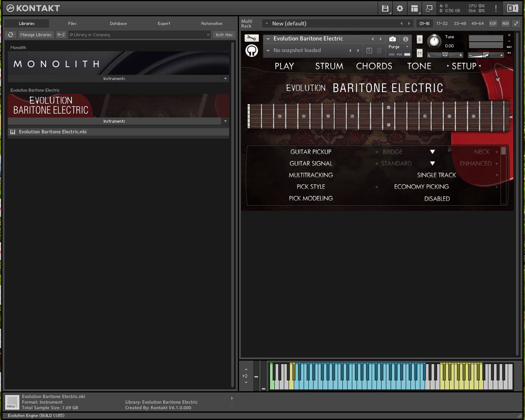
Task: Click the refresh libraries icon
Action: [x=11, y=34]
